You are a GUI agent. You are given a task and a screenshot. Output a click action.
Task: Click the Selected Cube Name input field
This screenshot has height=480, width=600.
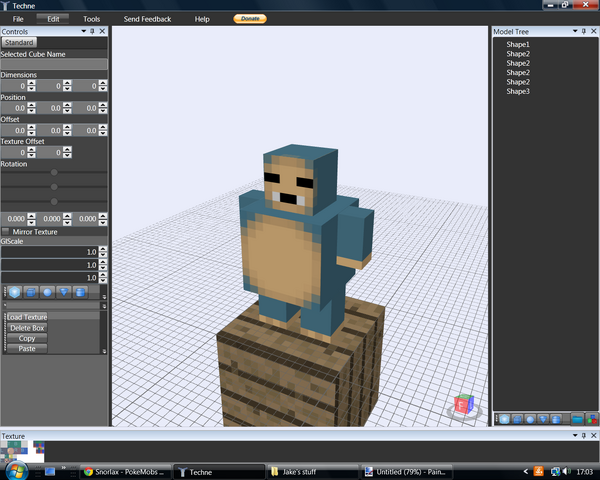click(54, 64)
